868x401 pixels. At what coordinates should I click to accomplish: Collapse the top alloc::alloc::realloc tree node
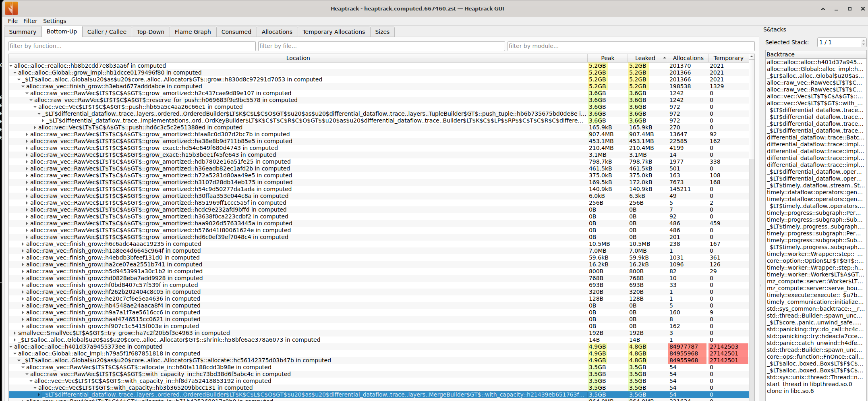point(12,65)
